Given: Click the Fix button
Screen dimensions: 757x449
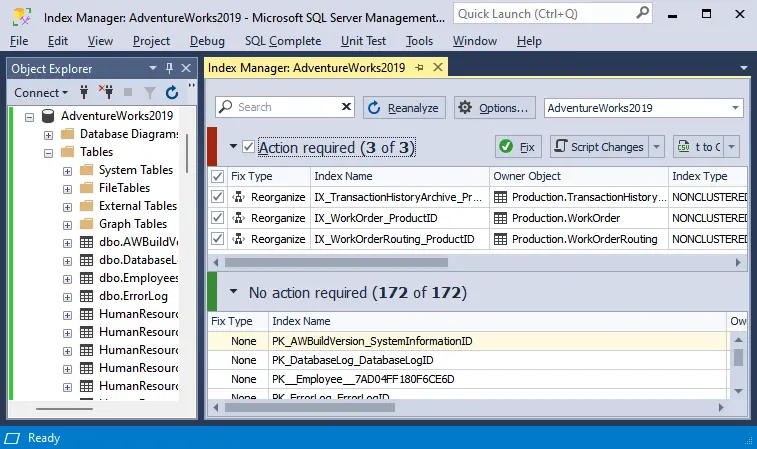Looking at the screenshot, I should 518,147.
